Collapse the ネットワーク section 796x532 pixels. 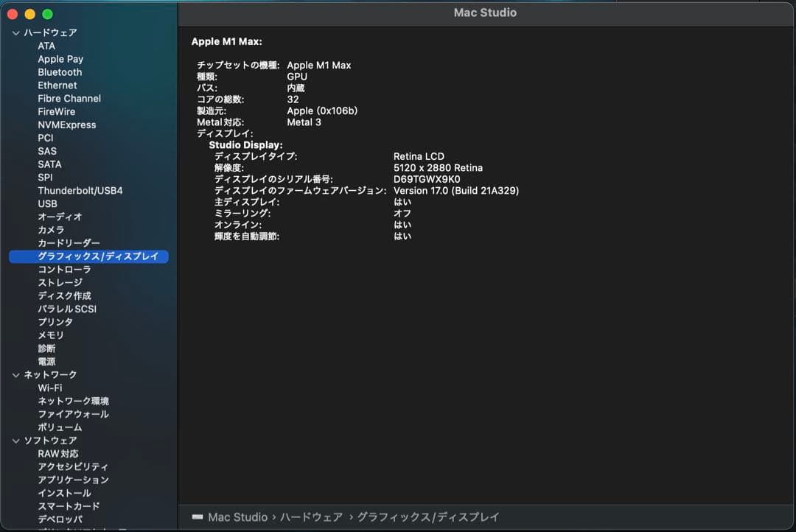tap(15, 374)
